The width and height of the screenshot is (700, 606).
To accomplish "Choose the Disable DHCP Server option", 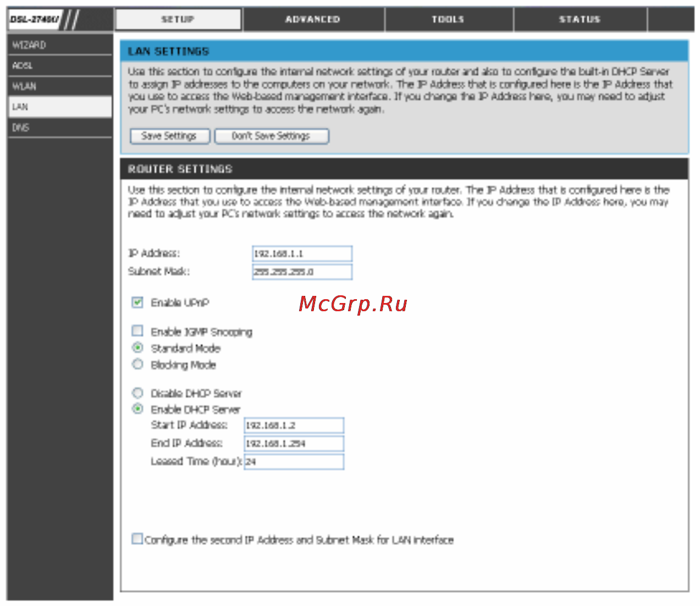I will pyautogui.click(x=137, y=393).
